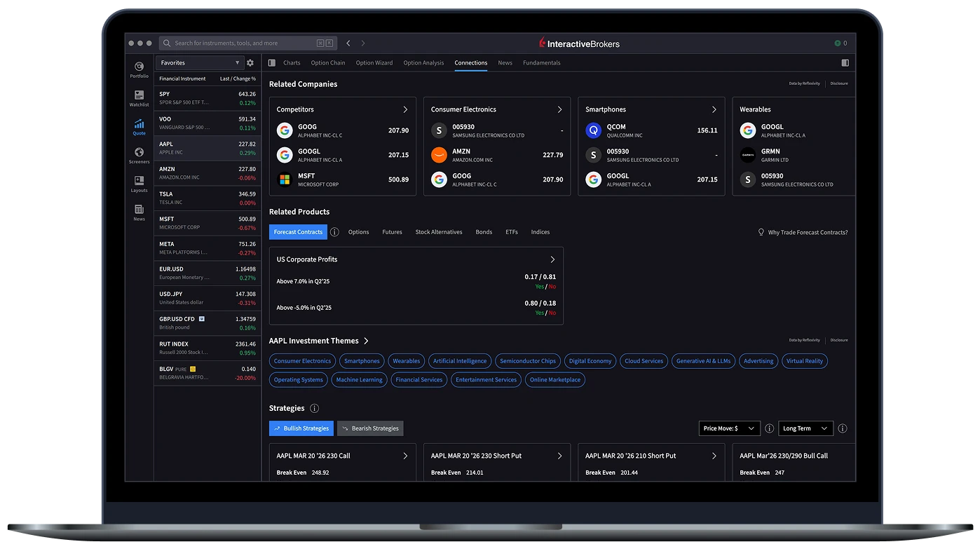
Task: Open the Long Term dropdown
Action: coord(806,428)
